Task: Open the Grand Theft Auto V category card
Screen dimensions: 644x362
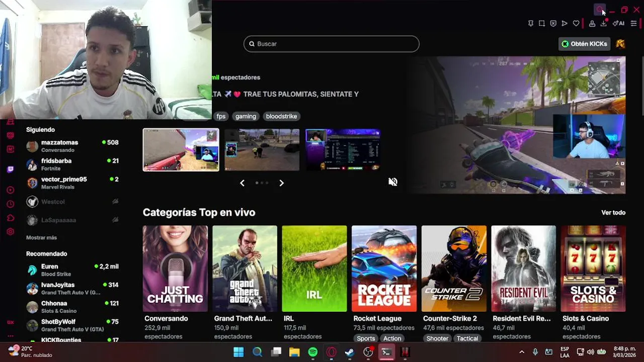Action: tap(245, 268)
